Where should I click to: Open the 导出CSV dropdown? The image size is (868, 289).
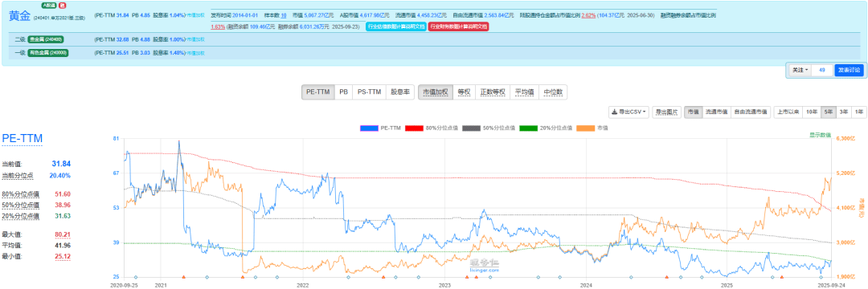[x=628, y=112]
